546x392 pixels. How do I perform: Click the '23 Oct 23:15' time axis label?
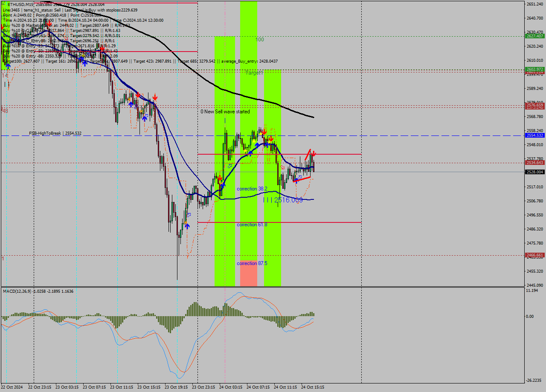click(203, 387)
